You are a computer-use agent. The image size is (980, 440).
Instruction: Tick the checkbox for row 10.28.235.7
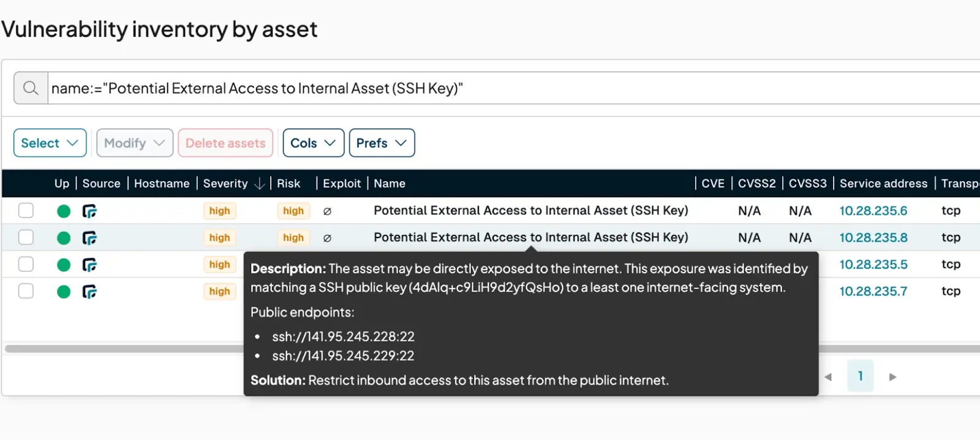[26, 291]
